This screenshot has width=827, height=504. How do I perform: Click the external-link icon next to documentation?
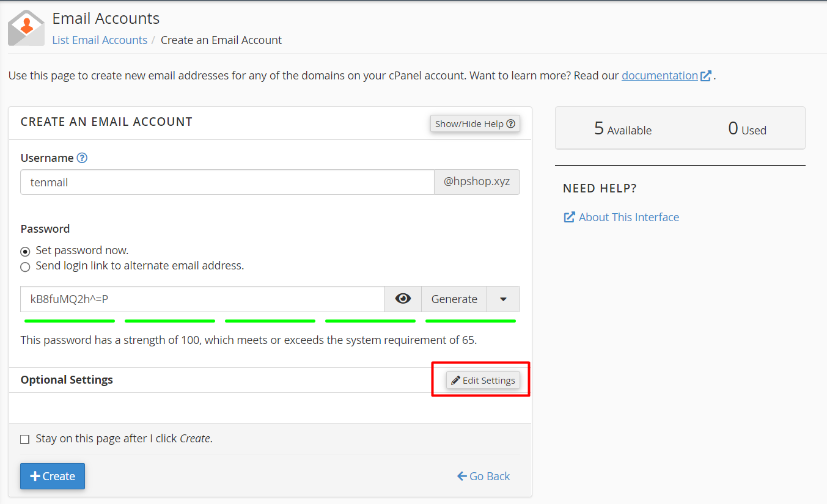coord(706,76)
